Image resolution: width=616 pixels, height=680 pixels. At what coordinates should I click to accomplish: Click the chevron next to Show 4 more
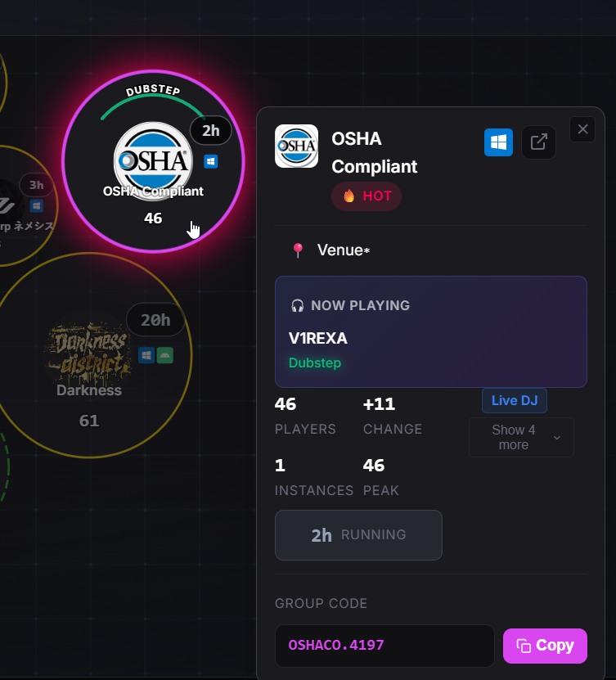point(557,438)
